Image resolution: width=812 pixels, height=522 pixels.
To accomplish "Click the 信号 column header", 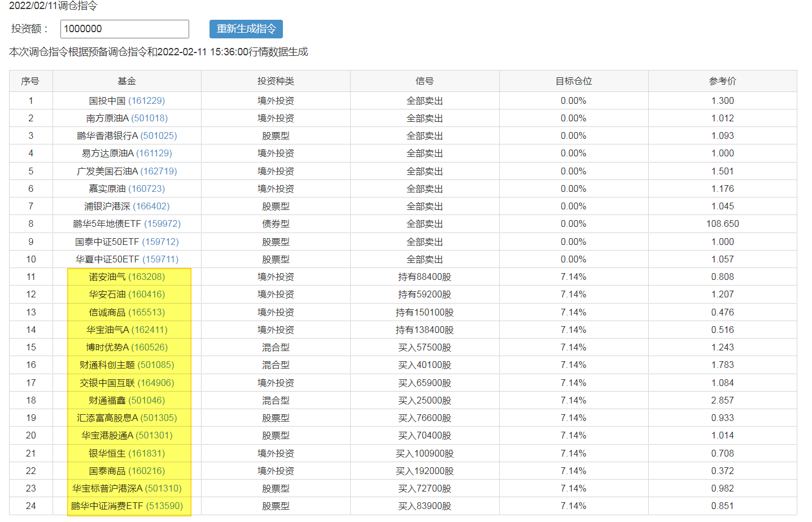I will [425, 81].
